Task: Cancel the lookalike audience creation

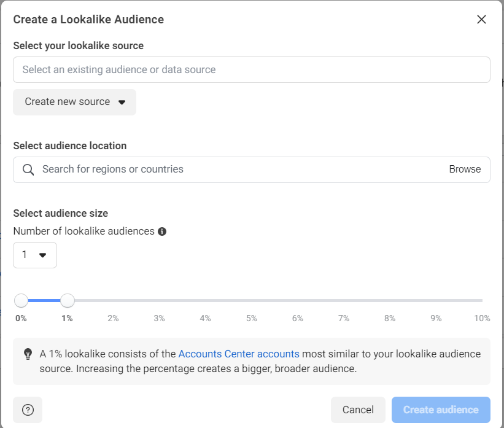Action: click(x=358, y=410)
